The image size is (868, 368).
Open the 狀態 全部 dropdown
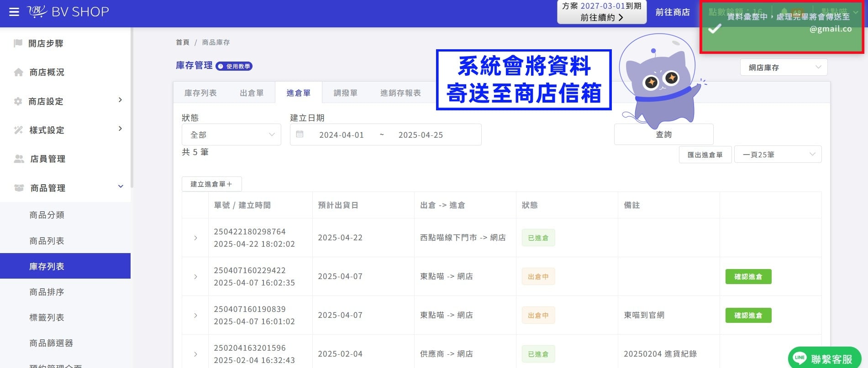[x=231, y=135]
